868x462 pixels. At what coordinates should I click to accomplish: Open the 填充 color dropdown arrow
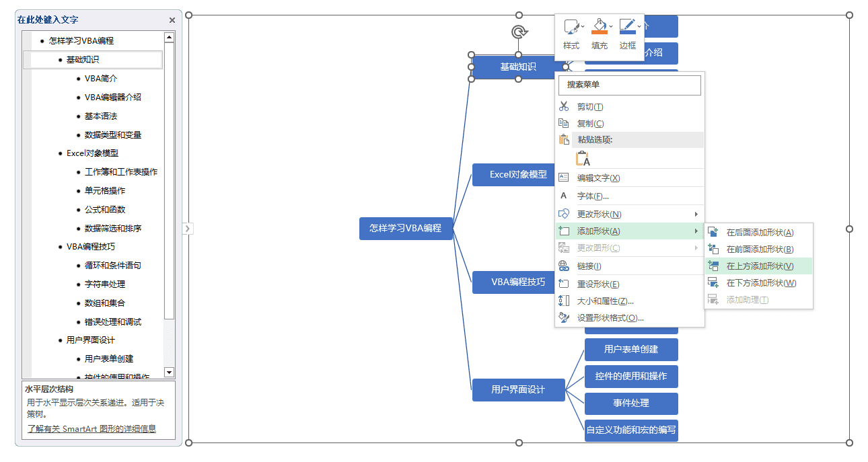[611, 26]
